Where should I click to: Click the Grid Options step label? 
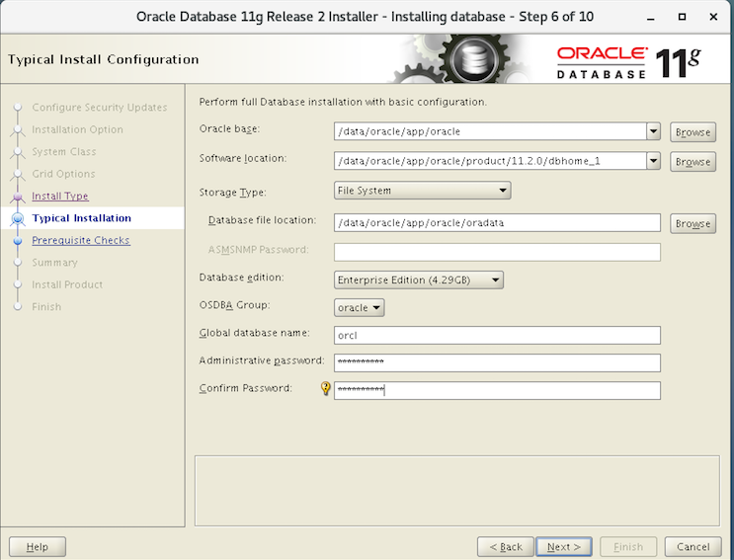tap(63, 174)
